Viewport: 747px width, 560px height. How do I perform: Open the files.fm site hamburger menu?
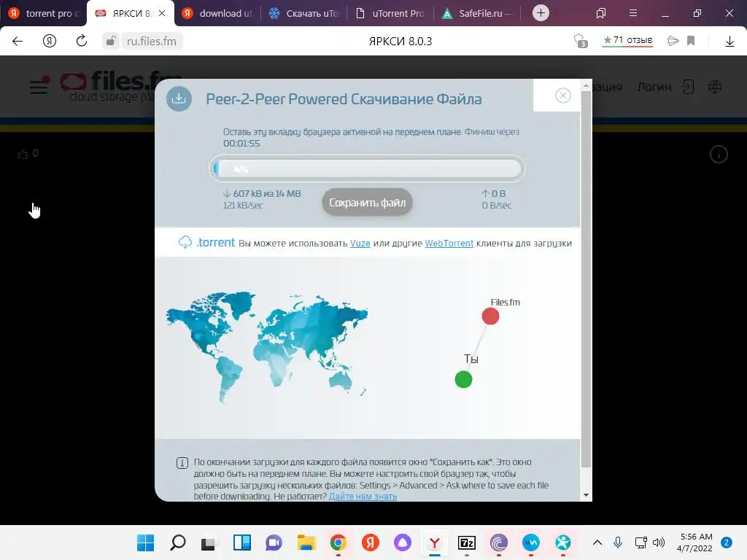click(39, 86)
